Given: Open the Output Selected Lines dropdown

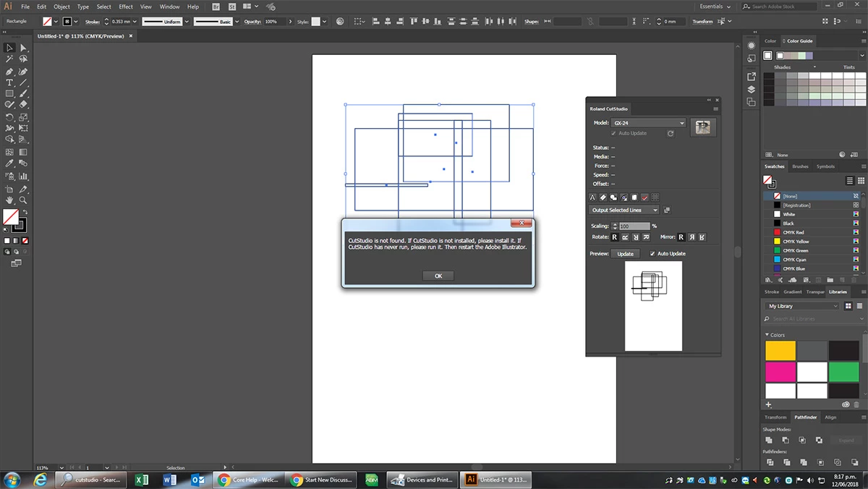Looking at the screenshot, I should [x=624, y=210].
